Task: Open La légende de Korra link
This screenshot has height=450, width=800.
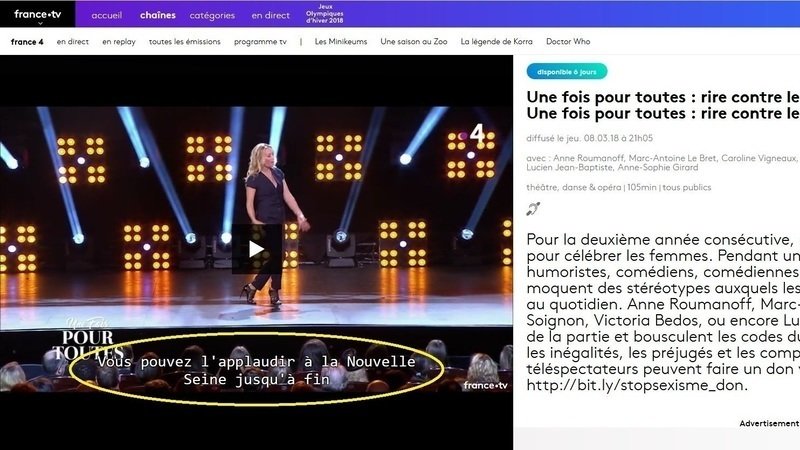Action: [496, 42]
